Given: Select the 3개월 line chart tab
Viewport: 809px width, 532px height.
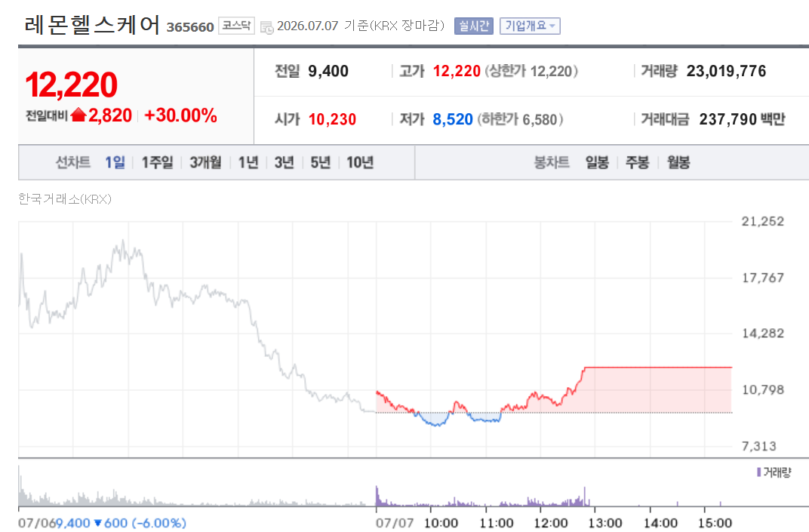Looking at the screenshot, I should [x=205, y=162].
